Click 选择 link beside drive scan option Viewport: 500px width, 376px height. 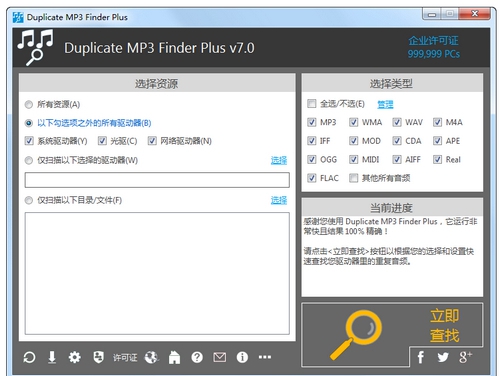[279, 161]
